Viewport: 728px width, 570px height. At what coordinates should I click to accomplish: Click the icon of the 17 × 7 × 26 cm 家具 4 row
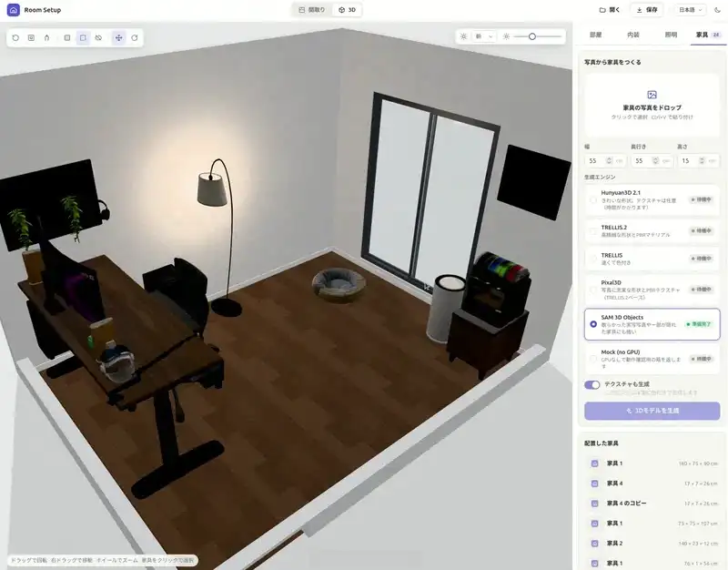coord(594,483)
